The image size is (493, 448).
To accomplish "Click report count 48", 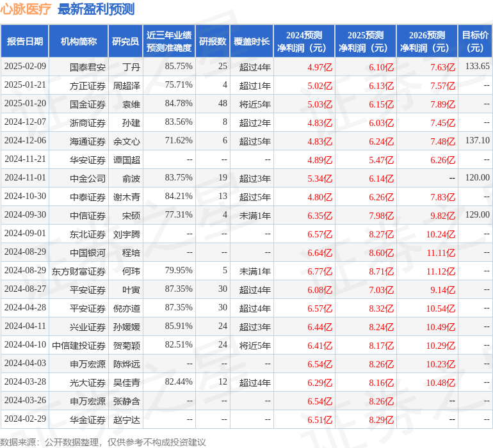I will coord(223,104).
